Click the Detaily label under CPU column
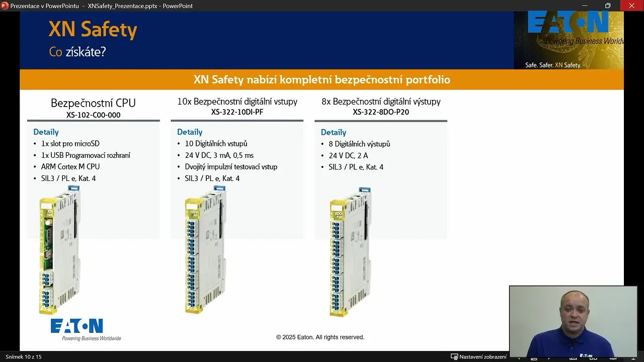Image resolution: width=644 pixels, height=362 pixels. coord(46,132)
